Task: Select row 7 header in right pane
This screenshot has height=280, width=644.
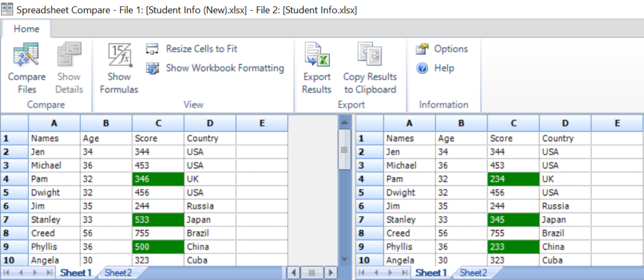Action: coord(369,220)
